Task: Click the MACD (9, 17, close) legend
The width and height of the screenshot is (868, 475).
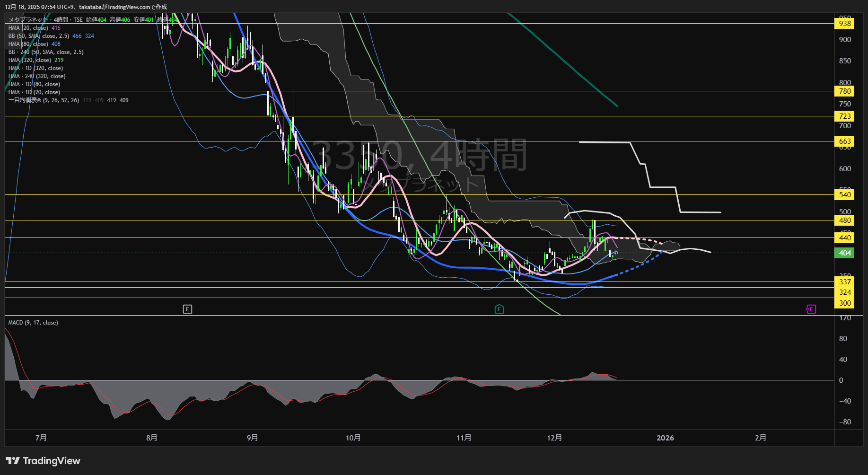Action: 33,323
